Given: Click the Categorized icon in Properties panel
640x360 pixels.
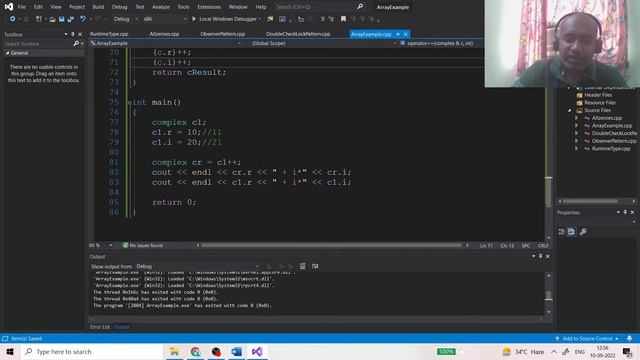Looking at the screenshot, I should [x=562, y=231].
